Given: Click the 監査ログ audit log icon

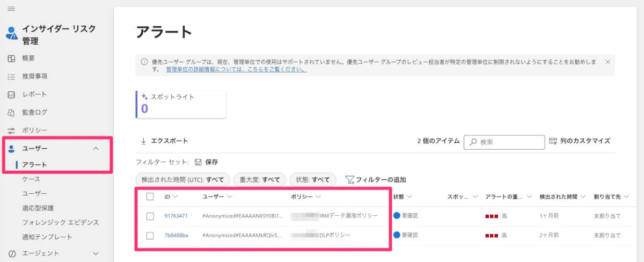Looking at the screenshot, I should (11, 113).
